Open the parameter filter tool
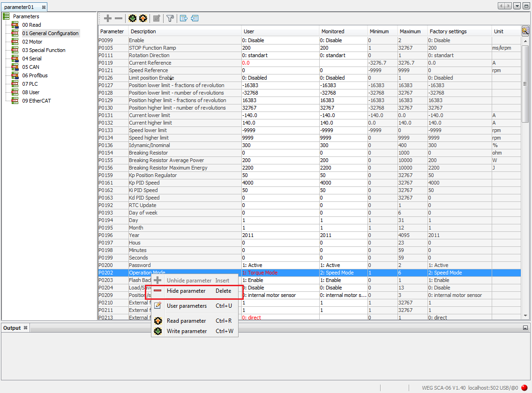Image resolution: width=532 pixels, height=393 pixels. (x=170, y=18)
